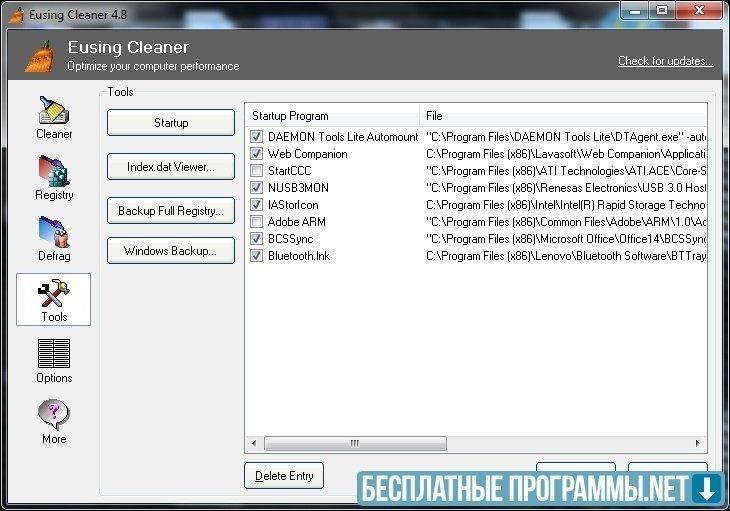Maximize the Eusing Cleaner window
Screen dimensions: 730x511
click(662, 11)
